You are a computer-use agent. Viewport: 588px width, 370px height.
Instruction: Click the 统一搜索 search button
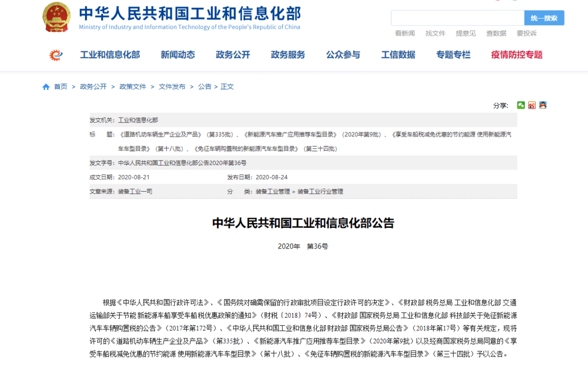click(x=544, y=18)
